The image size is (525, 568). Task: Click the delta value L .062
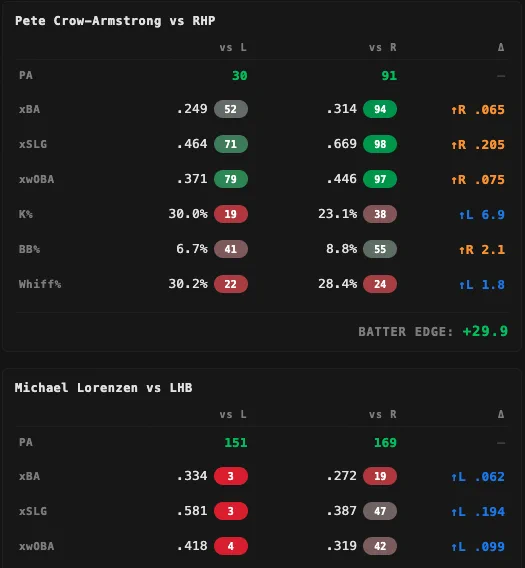tap(478, 477)
